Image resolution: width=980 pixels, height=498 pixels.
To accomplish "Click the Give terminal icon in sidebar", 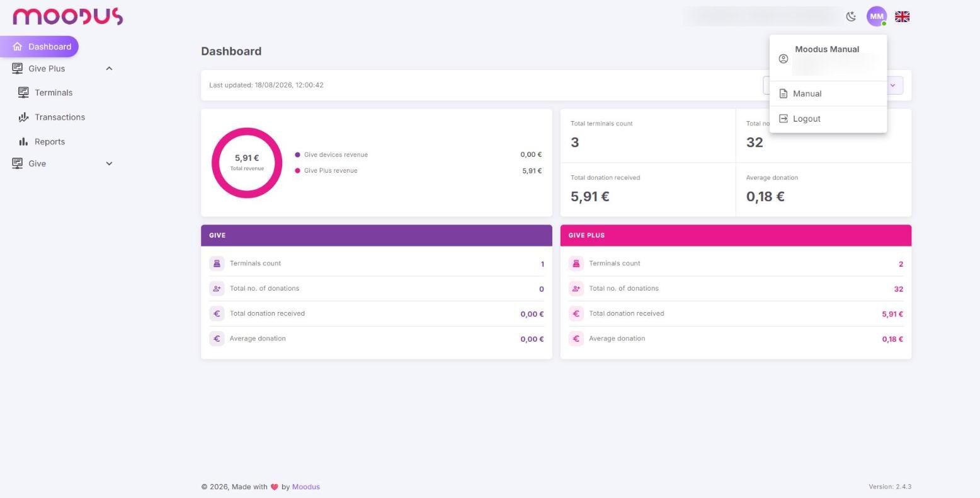I will [18, 163].
